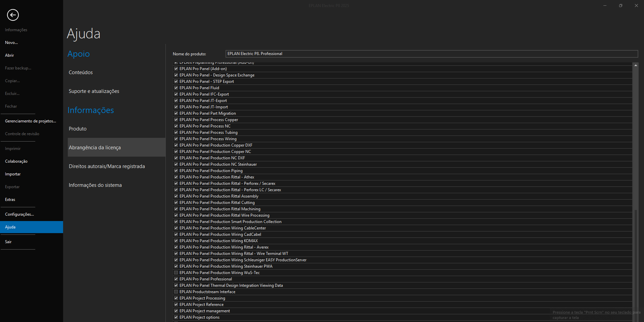Enable unchecked Production Wiring WuS-Tec checkbox
Image resolution: width=644 pixels, height=322 pixels.
176,273
